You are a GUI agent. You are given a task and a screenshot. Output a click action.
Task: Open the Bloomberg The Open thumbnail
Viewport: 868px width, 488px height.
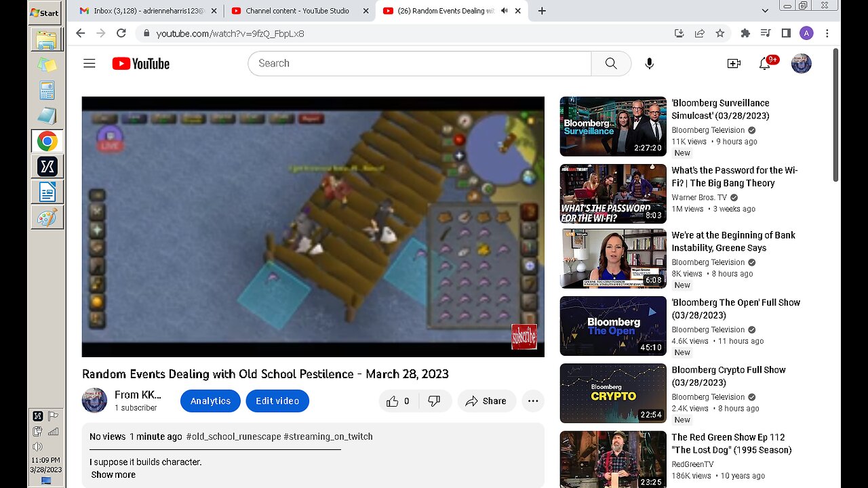pos(613,326)
